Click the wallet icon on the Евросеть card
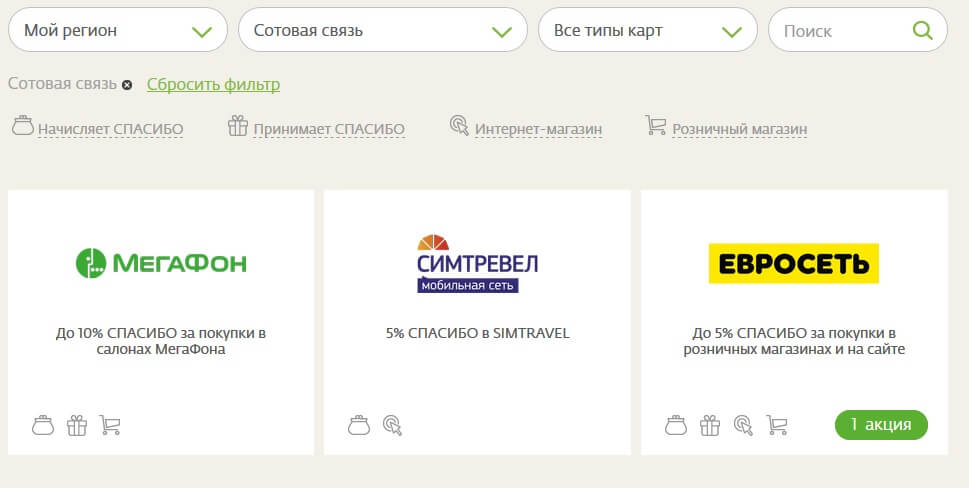This screenshot has width=969, height=488. (675, 425)
